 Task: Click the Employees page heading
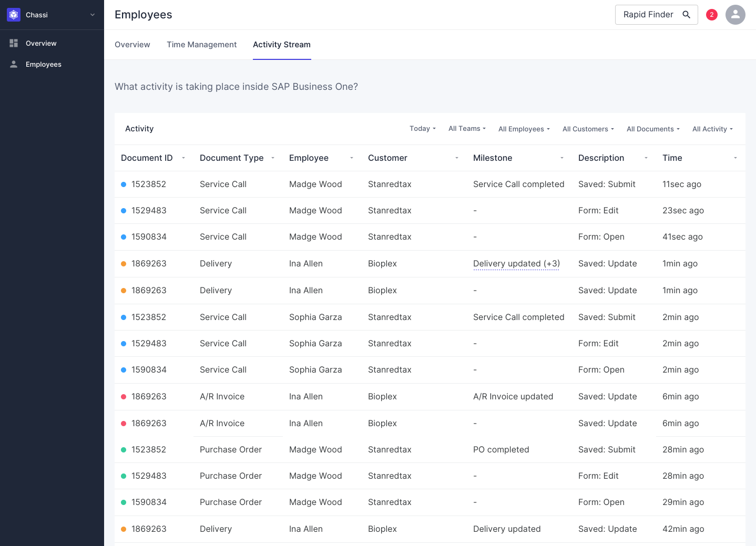click(144, 15)
